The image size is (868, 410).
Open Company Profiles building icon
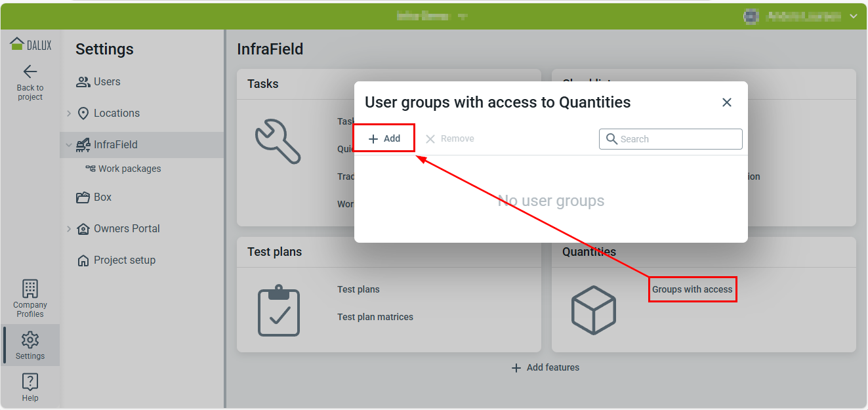(30, 289)
